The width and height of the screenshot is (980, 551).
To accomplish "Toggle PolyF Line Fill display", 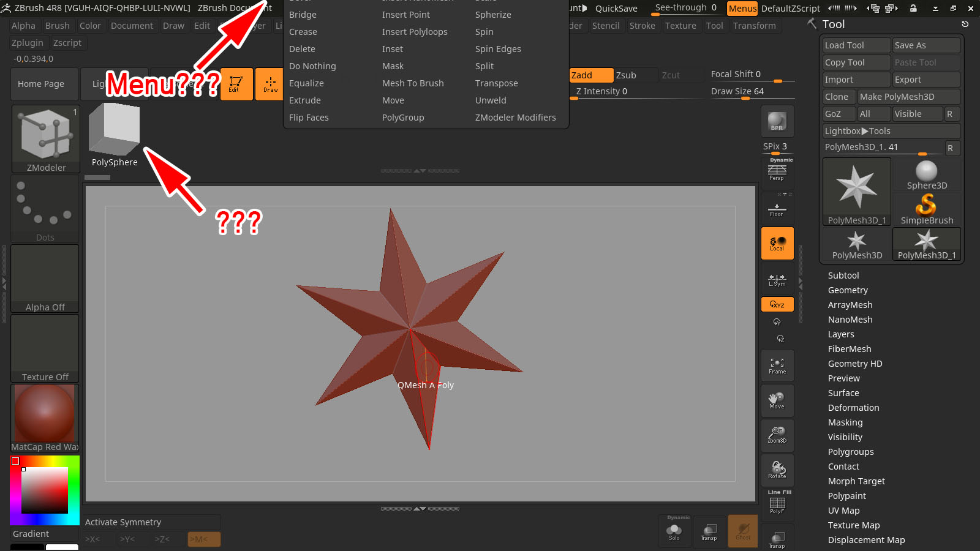I will 777,504.
